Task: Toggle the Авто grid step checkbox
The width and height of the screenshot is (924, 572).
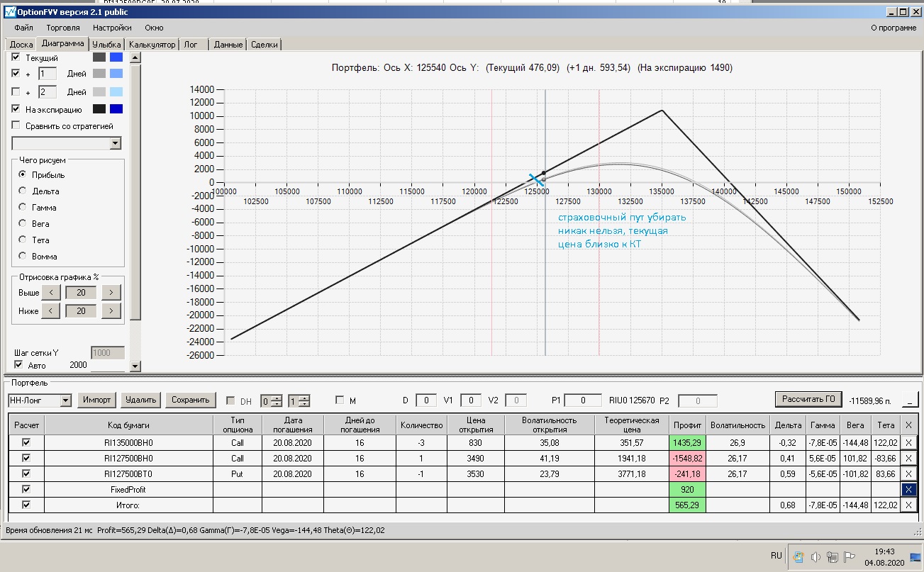Action: [x=18, y=365]
